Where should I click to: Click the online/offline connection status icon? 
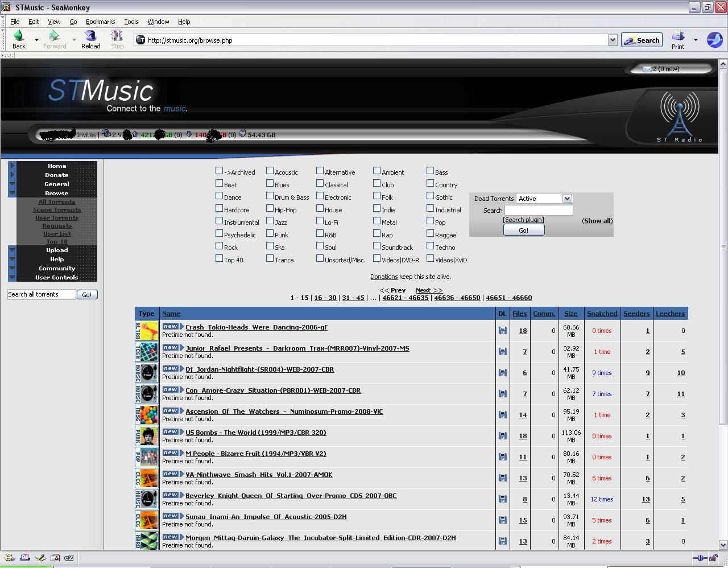click(700, 558)
